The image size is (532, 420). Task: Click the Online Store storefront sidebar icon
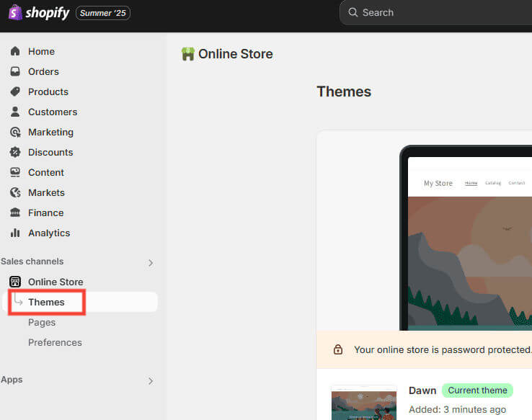point(15,282)
